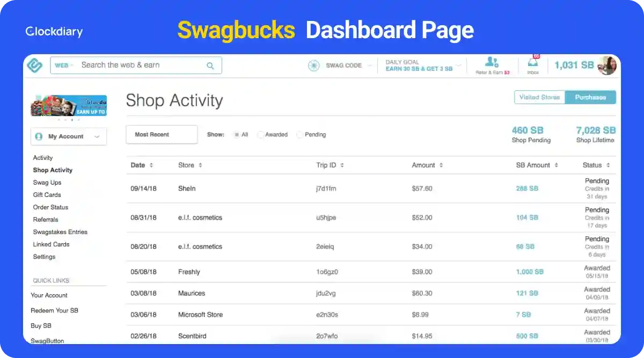Open Activity in sidebar
Viewport: 644px width, 358px height.
pyautogui.click(x=43, y=158)
